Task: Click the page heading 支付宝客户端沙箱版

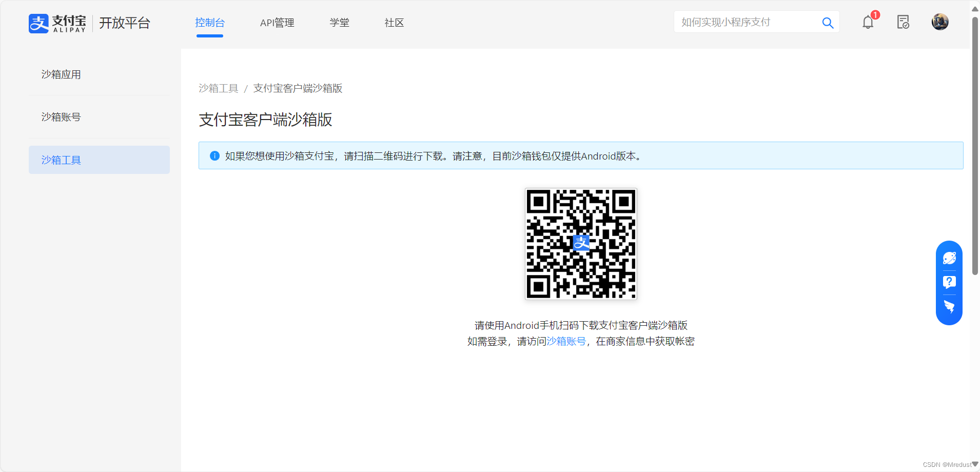Action: (265, 120)
